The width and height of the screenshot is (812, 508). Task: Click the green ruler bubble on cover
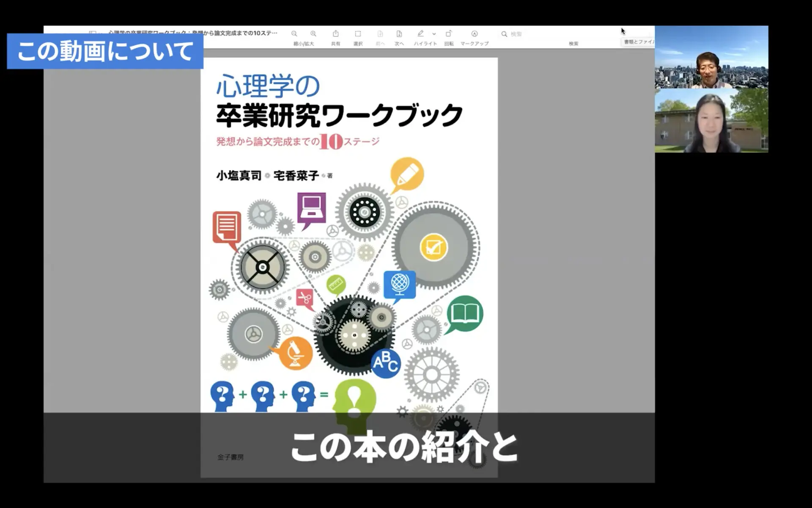tap(336, 284)
